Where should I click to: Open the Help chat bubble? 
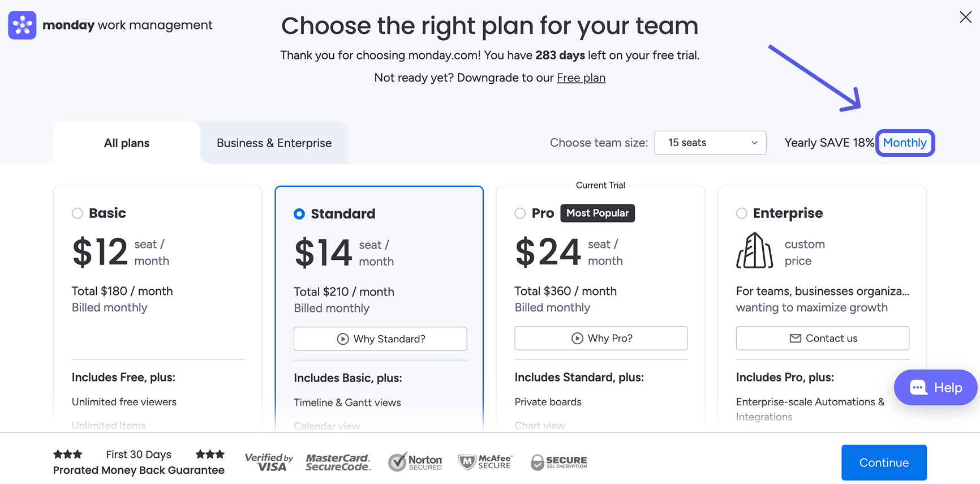pos(935,387)
